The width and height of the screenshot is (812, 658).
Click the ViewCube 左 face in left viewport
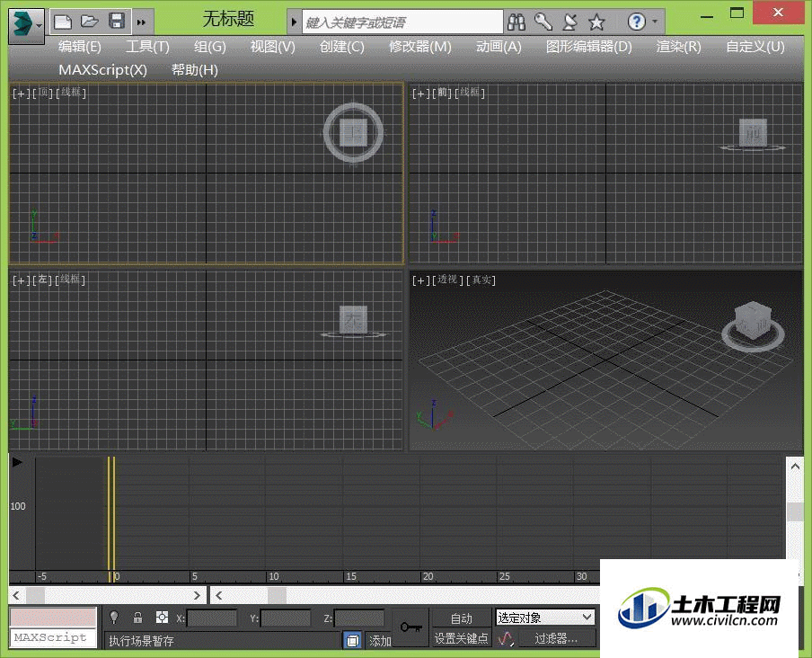(x=354, y=319)
